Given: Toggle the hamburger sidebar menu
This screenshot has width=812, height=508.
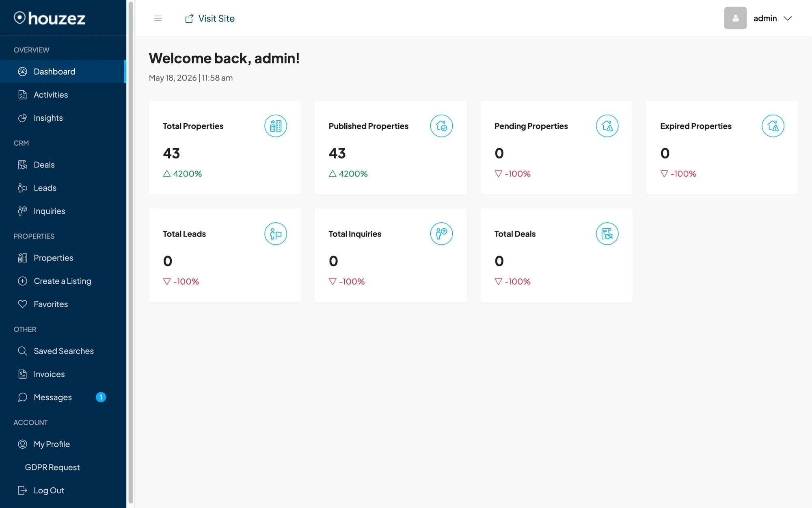Looking at the screenshot, I should tap(158, 18).
